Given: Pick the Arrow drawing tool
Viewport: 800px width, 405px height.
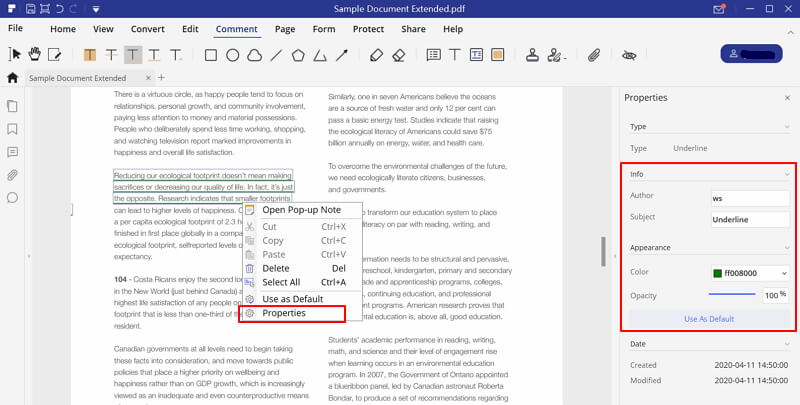Looking at the screenshot, I should coord(342,55).
